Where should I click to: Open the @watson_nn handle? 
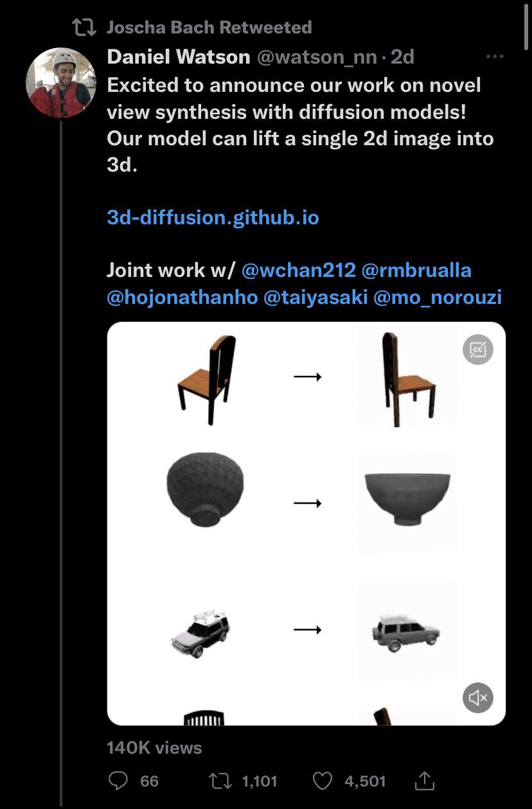tap(317, 57)
